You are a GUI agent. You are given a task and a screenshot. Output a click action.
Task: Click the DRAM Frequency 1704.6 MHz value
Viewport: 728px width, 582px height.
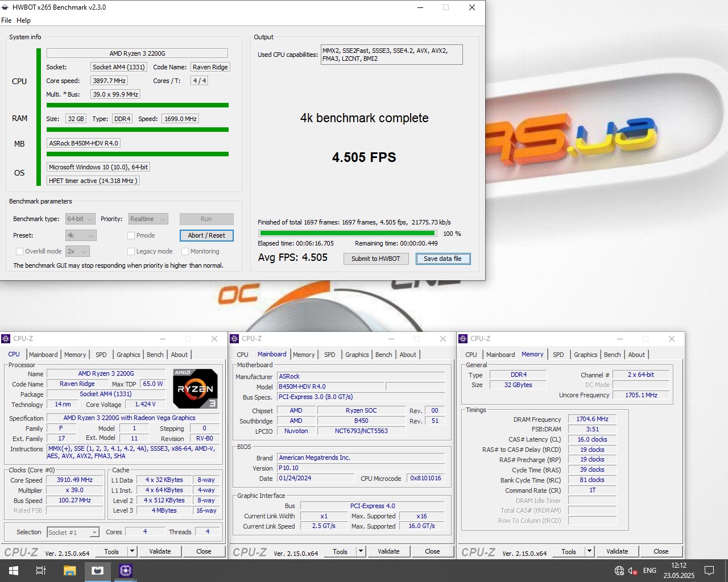(592, 419)
